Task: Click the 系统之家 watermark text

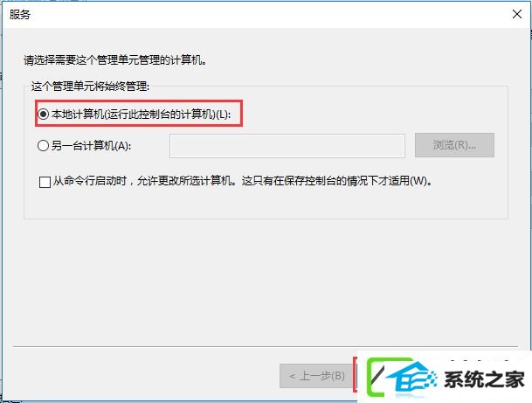Action: point(484,379)
